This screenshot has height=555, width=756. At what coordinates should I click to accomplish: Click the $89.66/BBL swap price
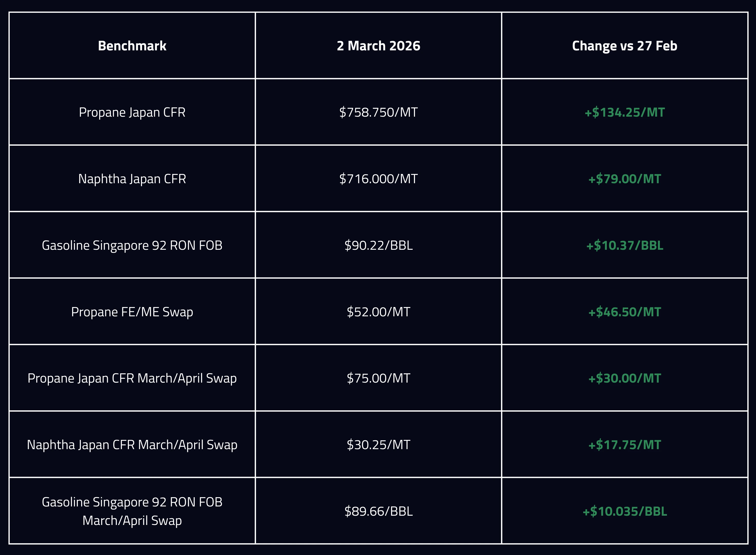click(x=378, y=511)
